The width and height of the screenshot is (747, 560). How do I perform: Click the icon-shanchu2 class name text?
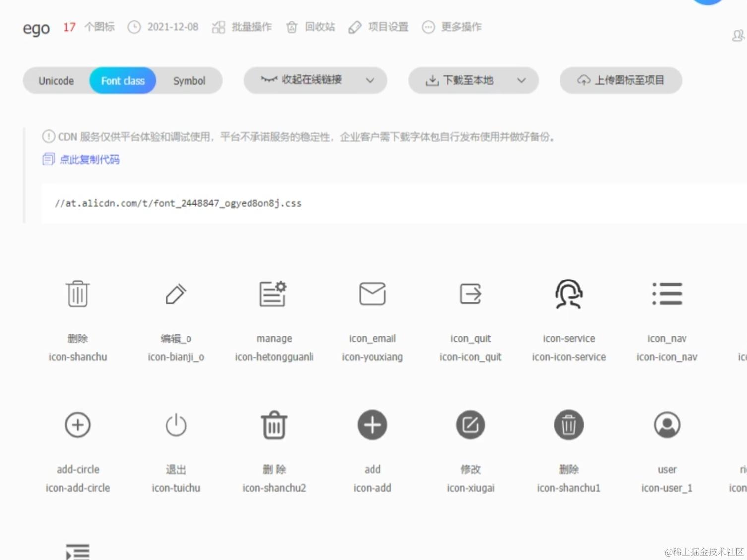pos(274,488)
